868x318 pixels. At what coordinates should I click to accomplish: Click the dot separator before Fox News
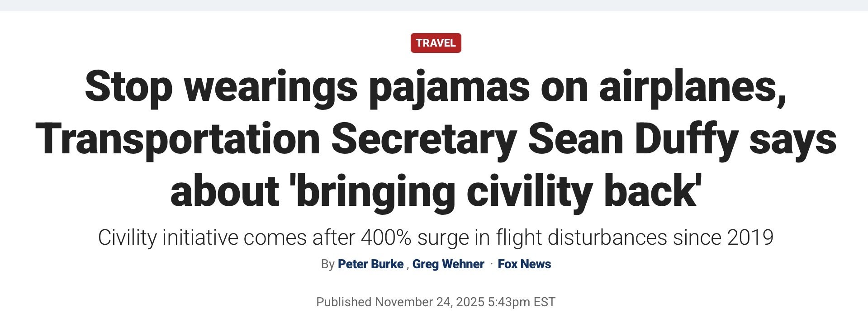tap(491, 264)
